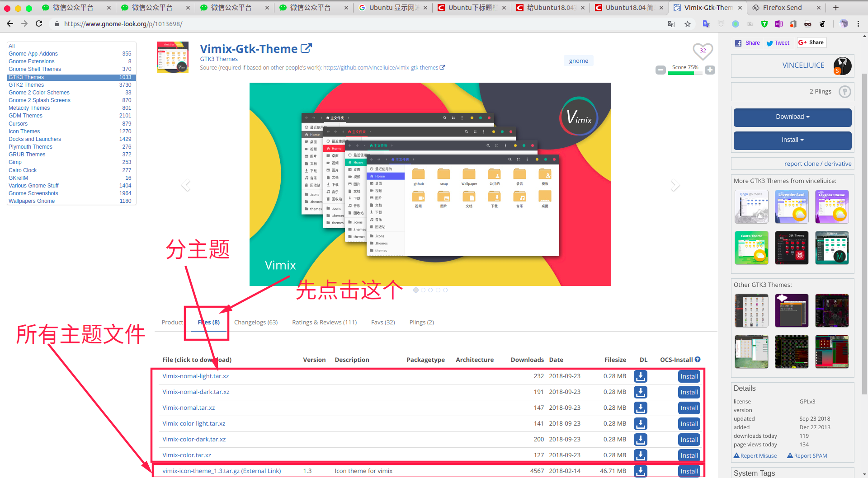Expand the blue Download dropdown button
This screenshot has height=478, width=868.
click(792, 117)
